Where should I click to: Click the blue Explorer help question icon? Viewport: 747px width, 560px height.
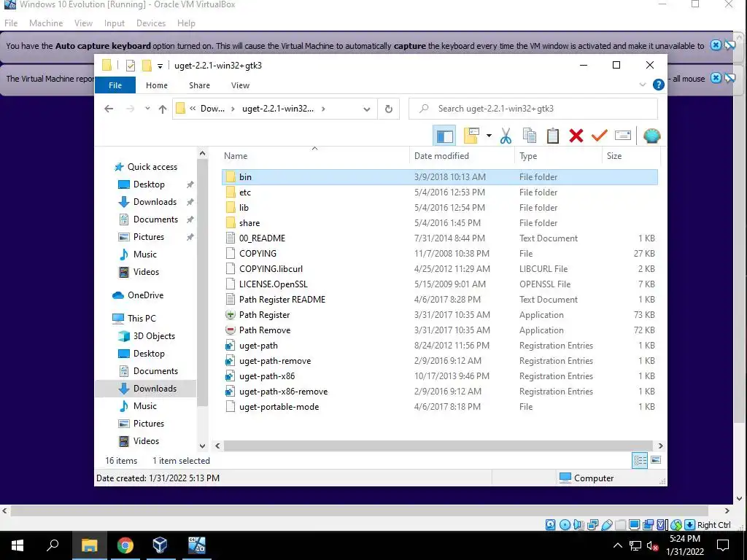(659, 85)
